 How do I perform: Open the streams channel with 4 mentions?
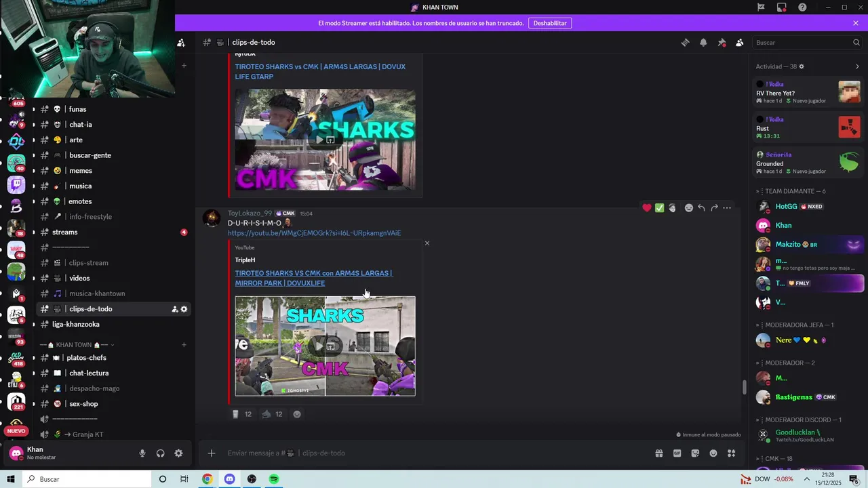[x=112, y=232]
